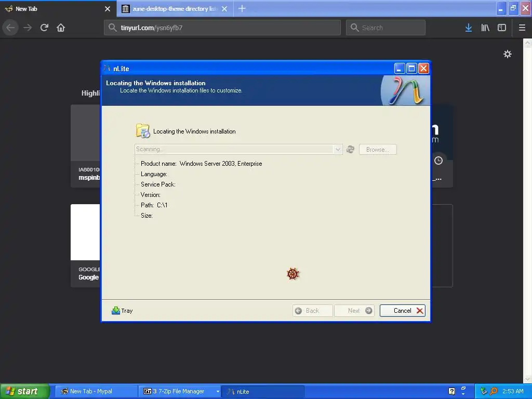Maximize the nLite window
This screenshot has height=399, width=532.
(x=411, y=69)
